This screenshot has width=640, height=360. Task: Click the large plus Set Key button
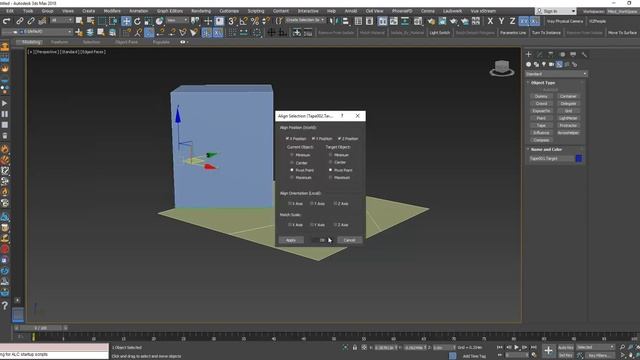click(x=549, y=350)
